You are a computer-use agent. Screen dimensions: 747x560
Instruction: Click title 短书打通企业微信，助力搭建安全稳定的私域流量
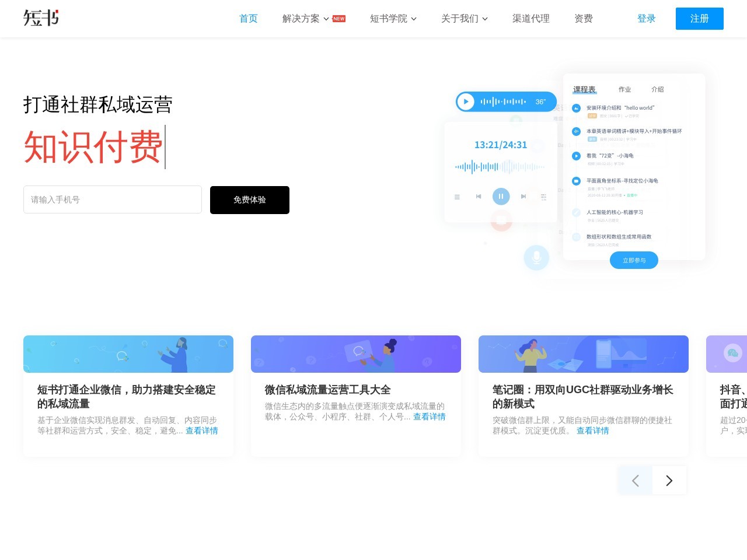pyautogui.click(x=127, y=397)
